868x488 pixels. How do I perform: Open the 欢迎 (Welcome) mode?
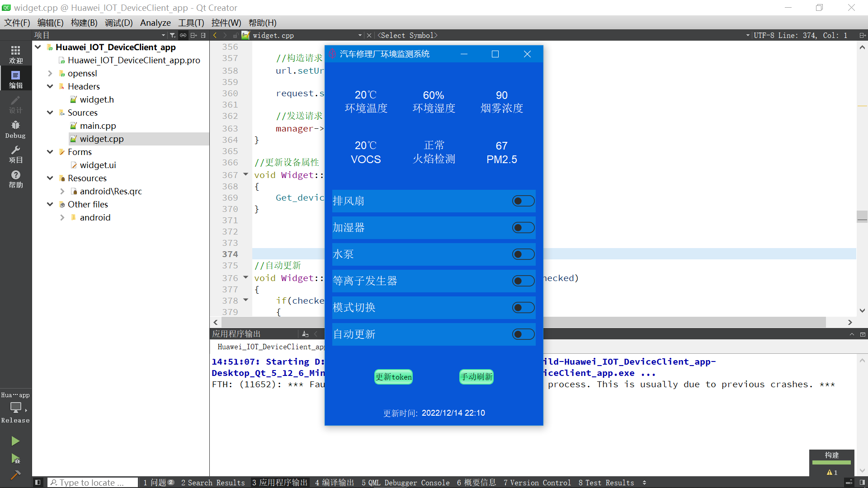15,54
